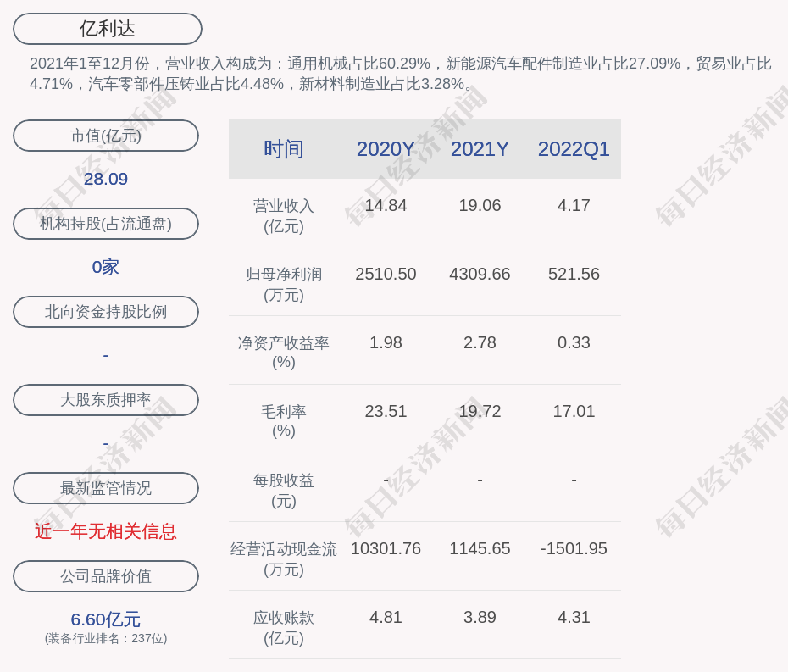The image size is (788, 672).
Task: Select the cash flow value 10301.76
Action: tap(386, 548)
